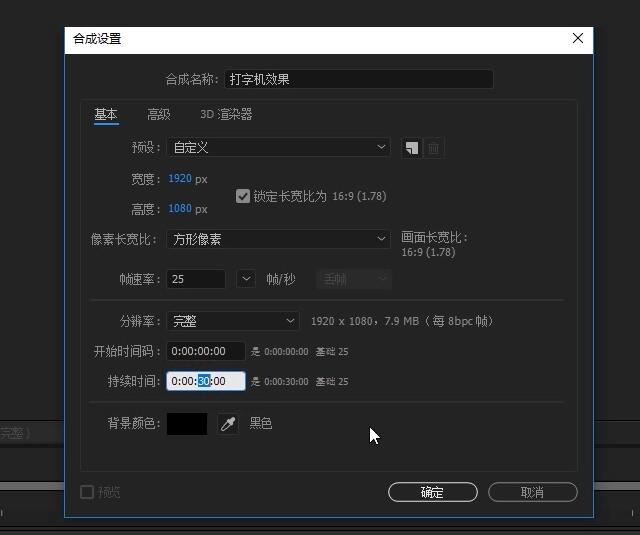Click the 持续时间 field 0:00:30:00
Image resolution: width=640 pixels, height=535 pixels.
(x=206, y=381)
